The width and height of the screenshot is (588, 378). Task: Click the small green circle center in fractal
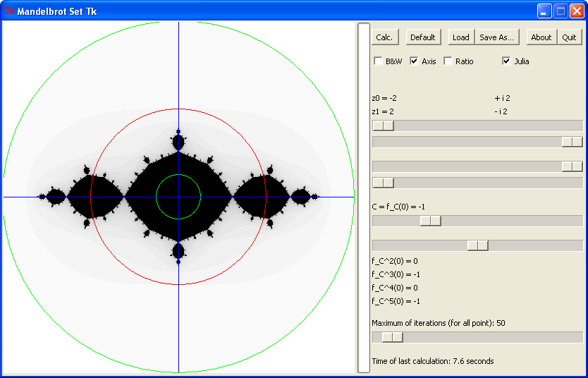[178, 197]
